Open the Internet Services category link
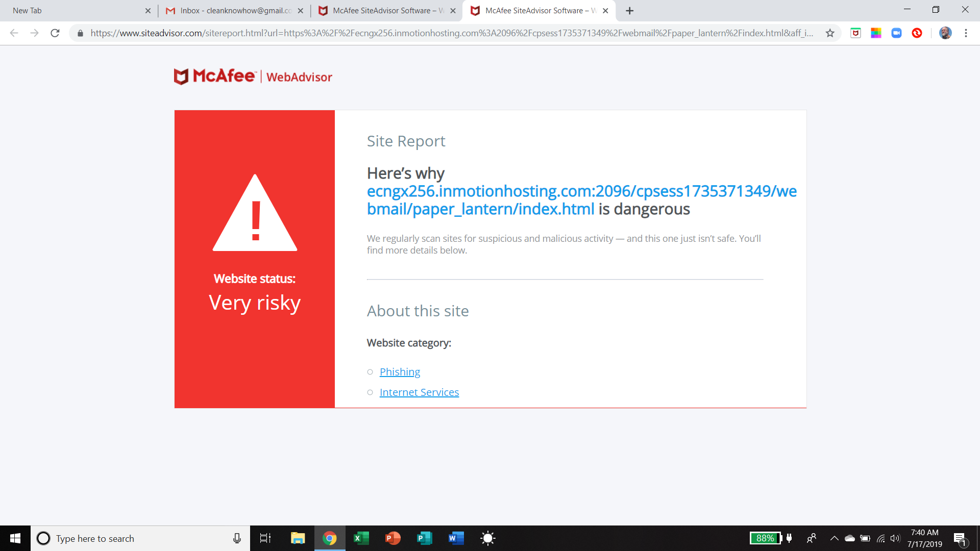 (419, 392)
